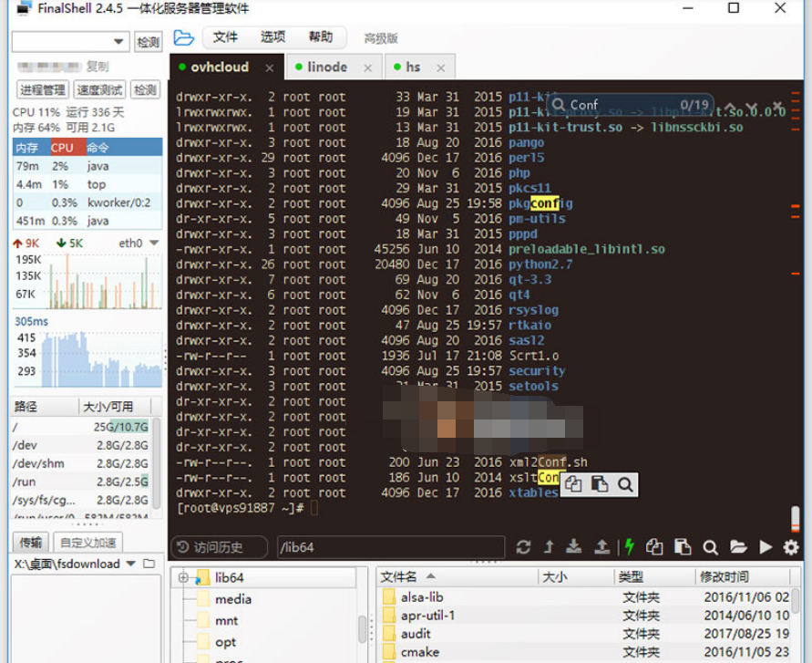Expand the lib64 folder tree node

(183, 577)
